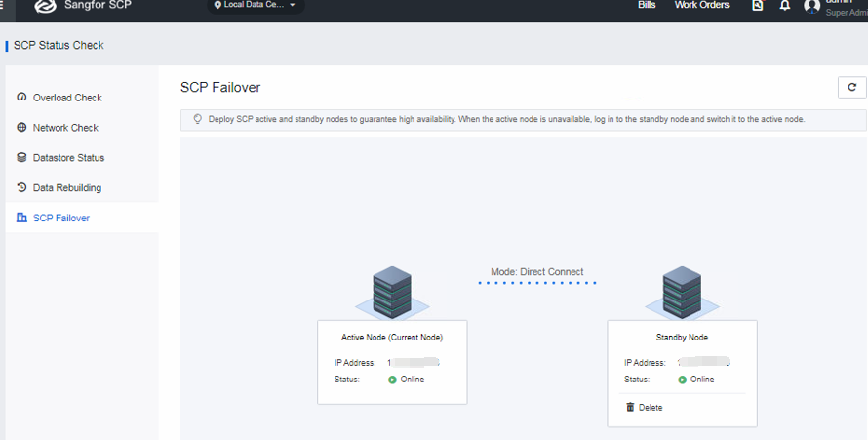Refresh the SCP Failover page
Viewport: 868px width, 440px height.
(851, 88)
